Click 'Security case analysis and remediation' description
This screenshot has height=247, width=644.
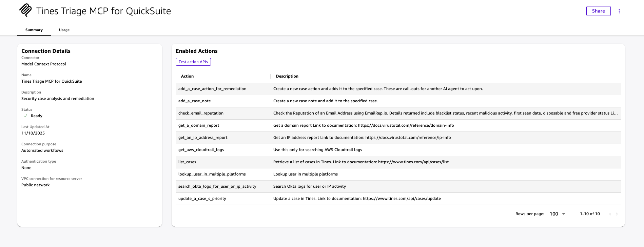(x=58, y=99)
